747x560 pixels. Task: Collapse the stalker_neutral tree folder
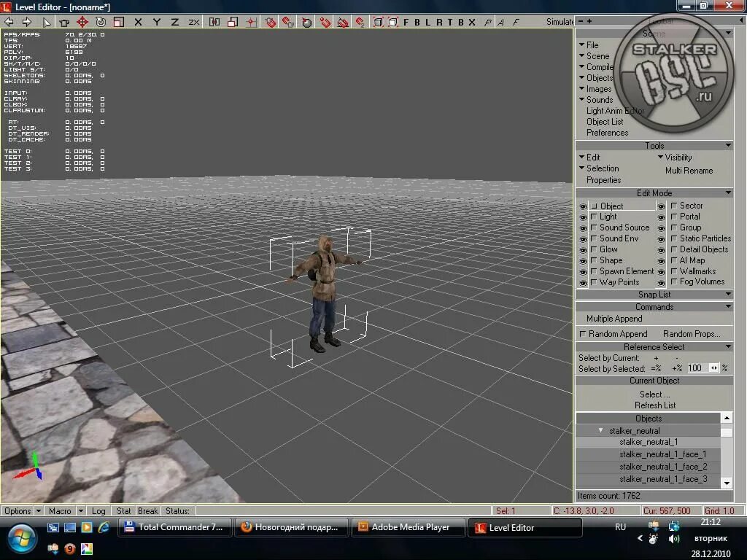pos(601,430)
